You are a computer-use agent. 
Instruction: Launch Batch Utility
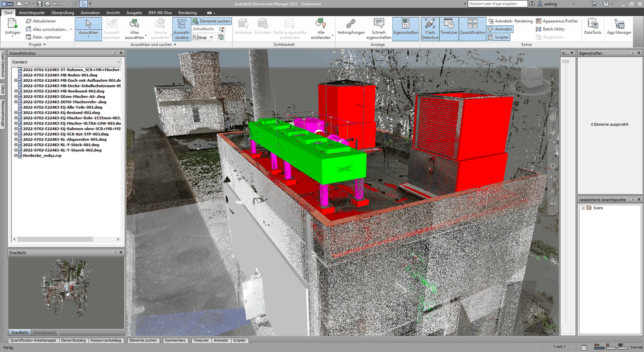click(x=550, y=29)
